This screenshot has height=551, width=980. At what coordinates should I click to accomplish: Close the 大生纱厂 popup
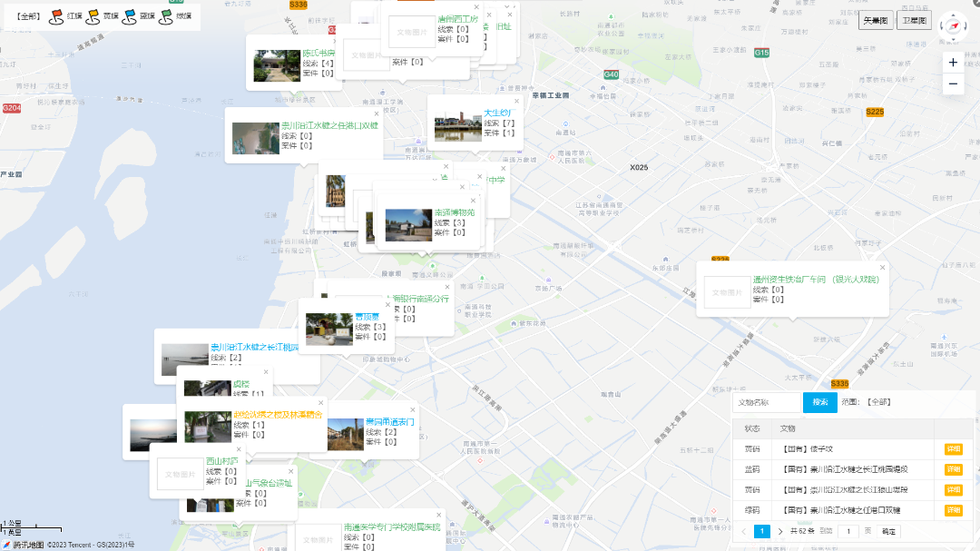(x=517, y=102)
